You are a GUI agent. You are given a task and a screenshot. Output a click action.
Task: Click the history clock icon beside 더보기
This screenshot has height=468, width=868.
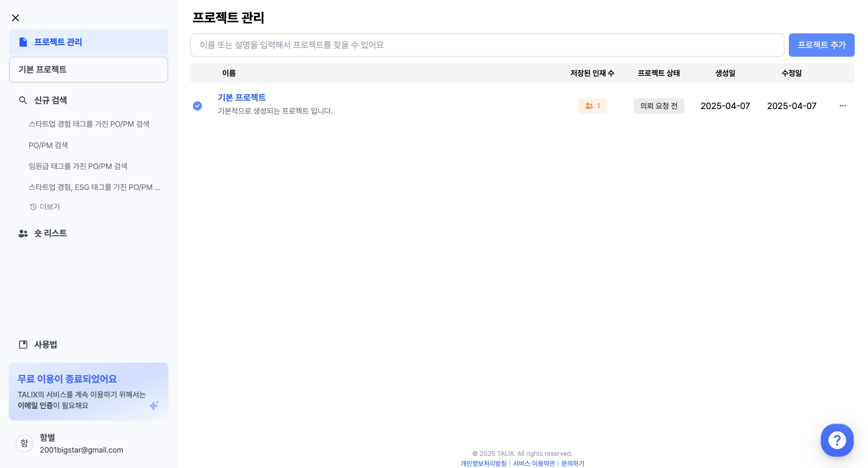click(33, 207)
